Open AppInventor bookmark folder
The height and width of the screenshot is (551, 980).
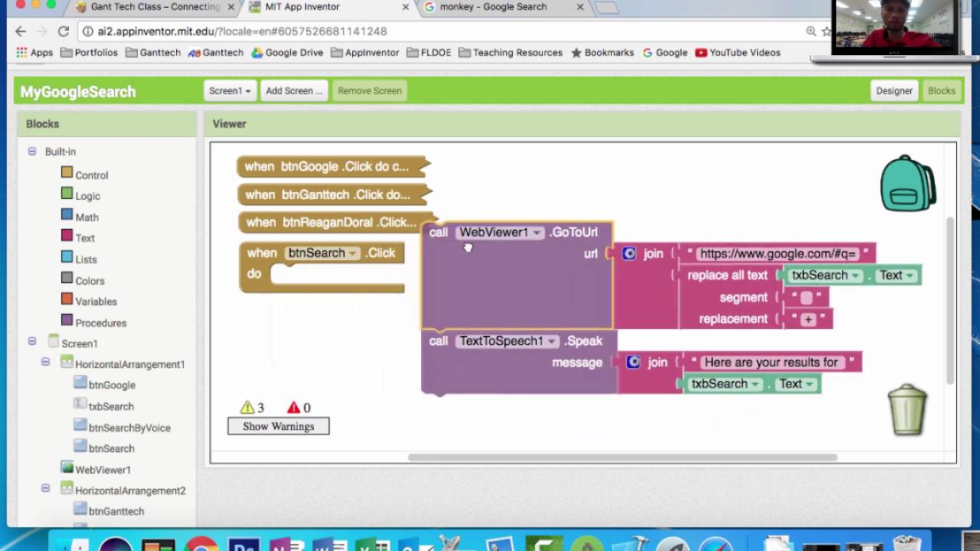(x=365, y=53)
